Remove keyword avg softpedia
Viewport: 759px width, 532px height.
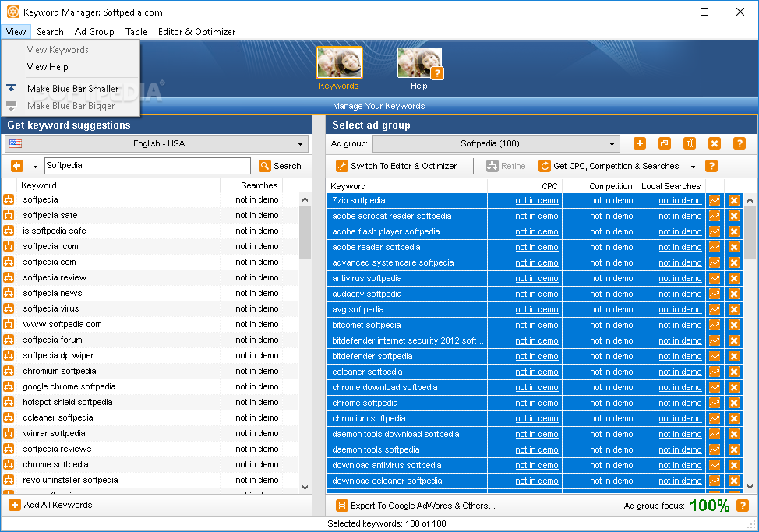pos(734,309)
